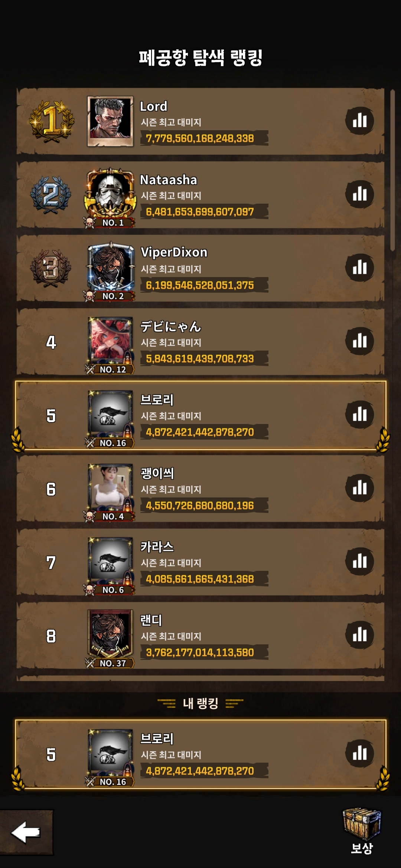This screenshot has height=868, width=401.
Task: Open stats icon for 괭이씨
Action: click(x=359, y=488)
